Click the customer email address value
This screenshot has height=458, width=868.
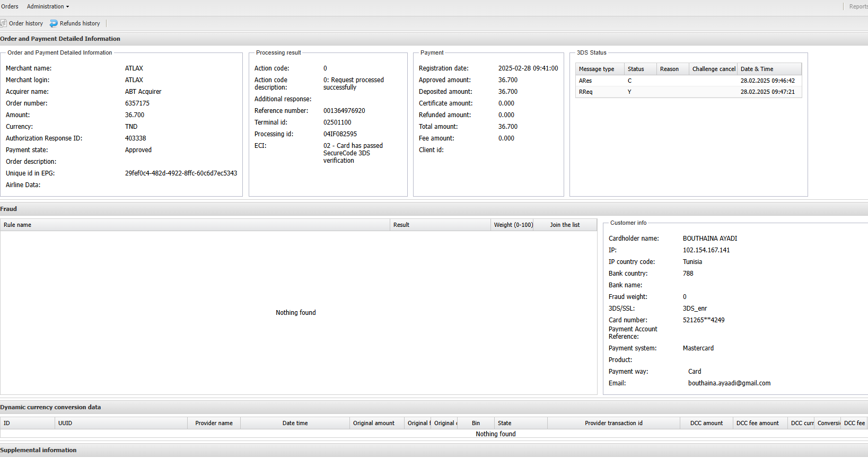click(x=729, y=383)
